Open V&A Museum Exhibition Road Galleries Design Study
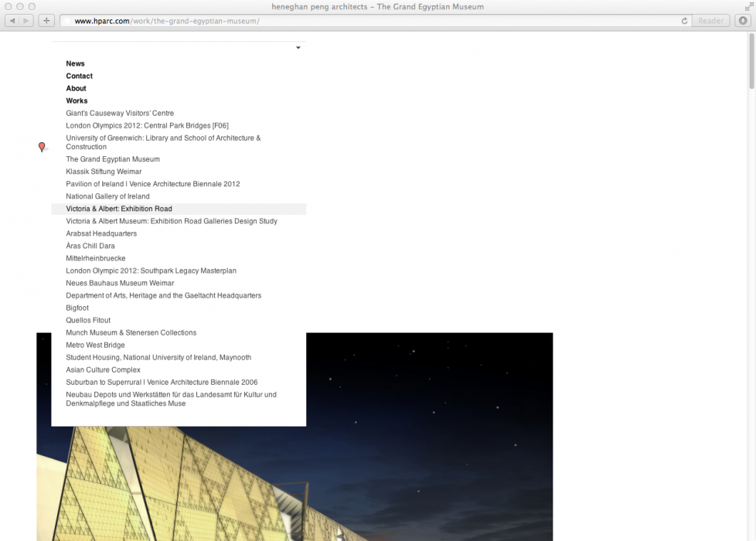 pyautogui.click(x=172, y=221)
